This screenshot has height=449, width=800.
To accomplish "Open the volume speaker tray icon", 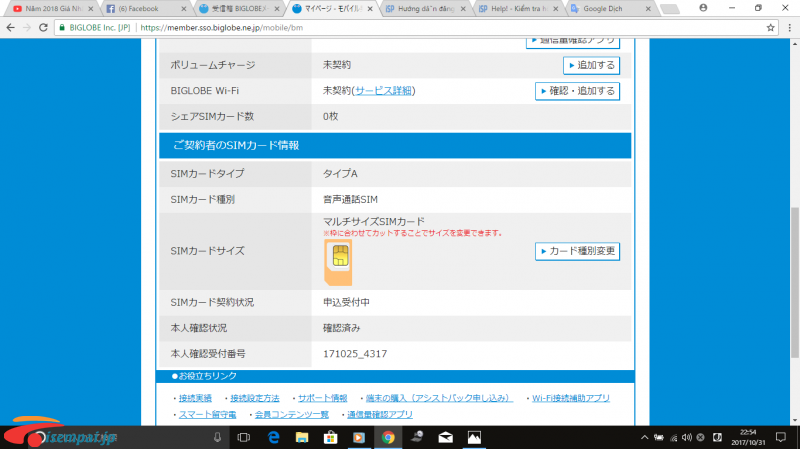I will click(x=687, y=437).
